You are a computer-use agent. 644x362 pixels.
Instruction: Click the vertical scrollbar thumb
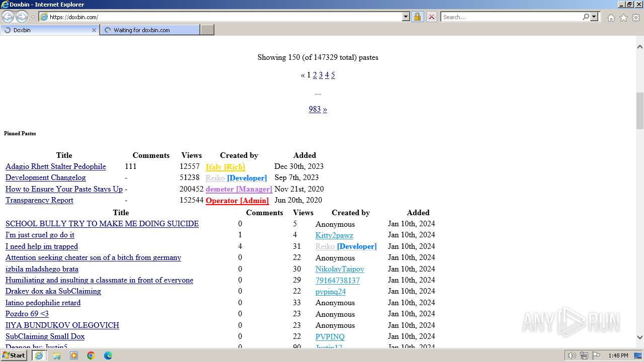[x=639, y=111]
